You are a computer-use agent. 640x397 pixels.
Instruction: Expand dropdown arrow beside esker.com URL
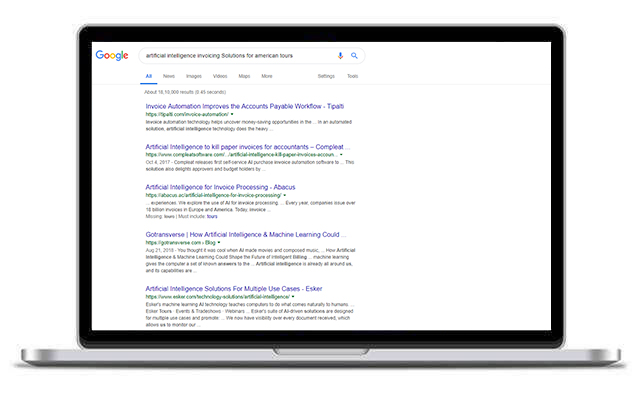[x=293, y=297]
